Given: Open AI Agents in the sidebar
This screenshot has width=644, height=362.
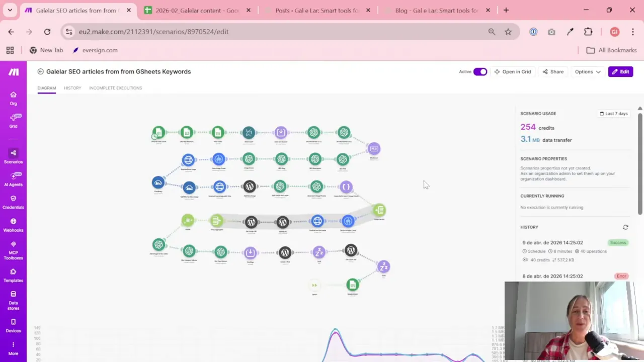Looking at the screenshot, I should 13,179.
